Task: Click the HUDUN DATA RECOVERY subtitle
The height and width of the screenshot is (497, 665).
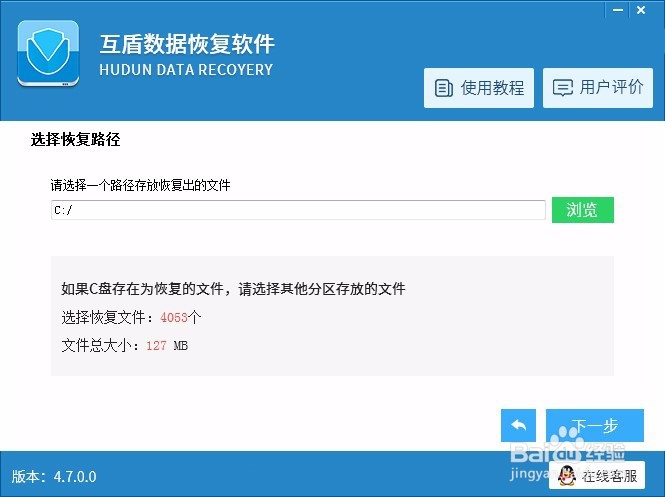Action: coord(186,70)
